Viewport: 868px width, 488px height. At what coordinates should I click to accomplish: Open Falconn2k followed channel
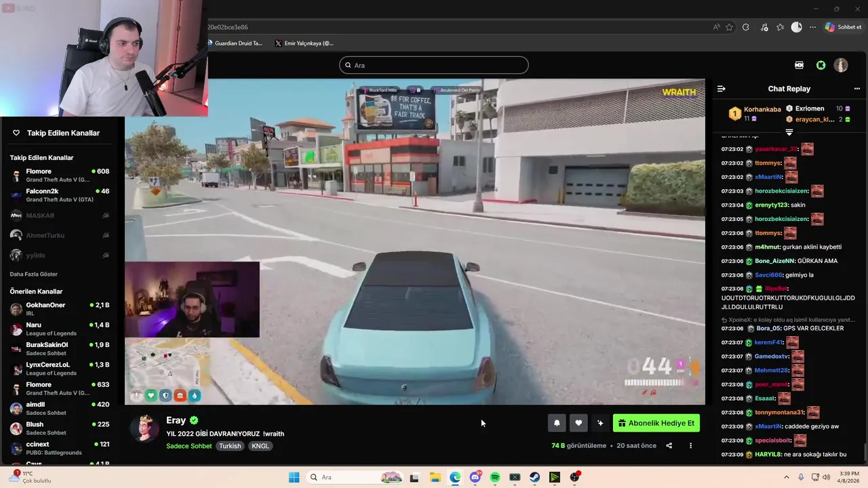coord(60,195)
